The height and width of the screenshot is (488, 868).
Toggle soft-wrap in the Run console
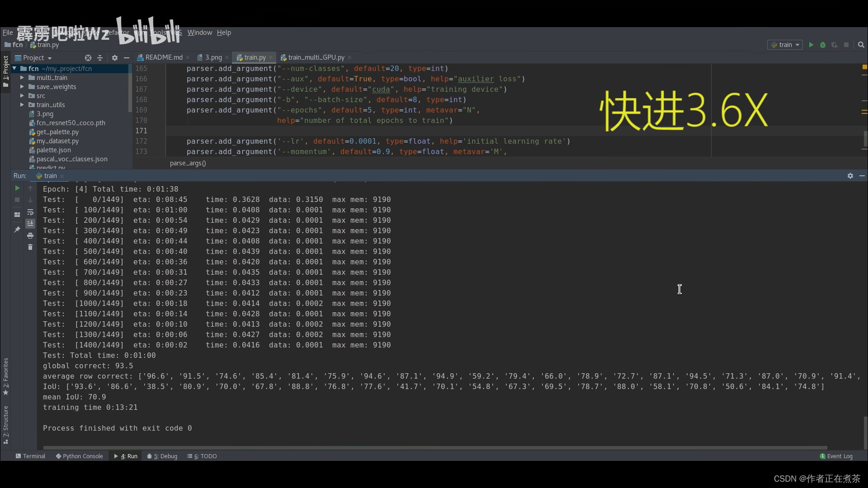coord(30,212)
